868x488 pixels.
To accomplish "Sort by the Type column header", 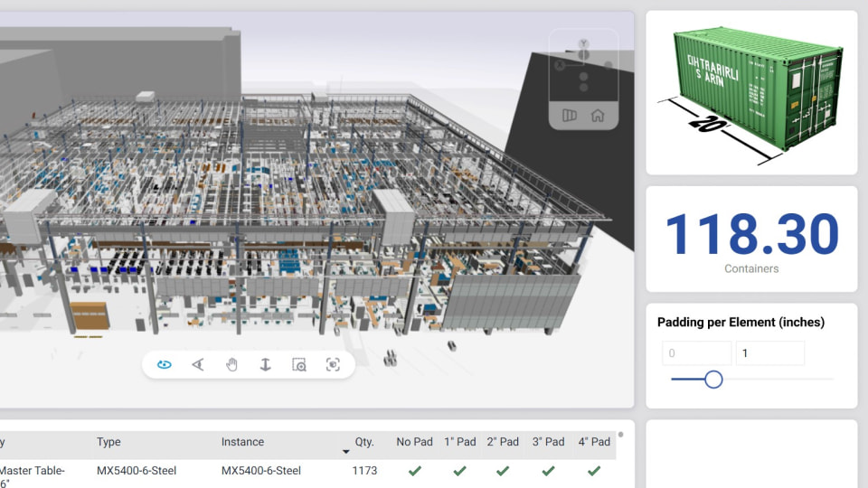I will (108, 442).
